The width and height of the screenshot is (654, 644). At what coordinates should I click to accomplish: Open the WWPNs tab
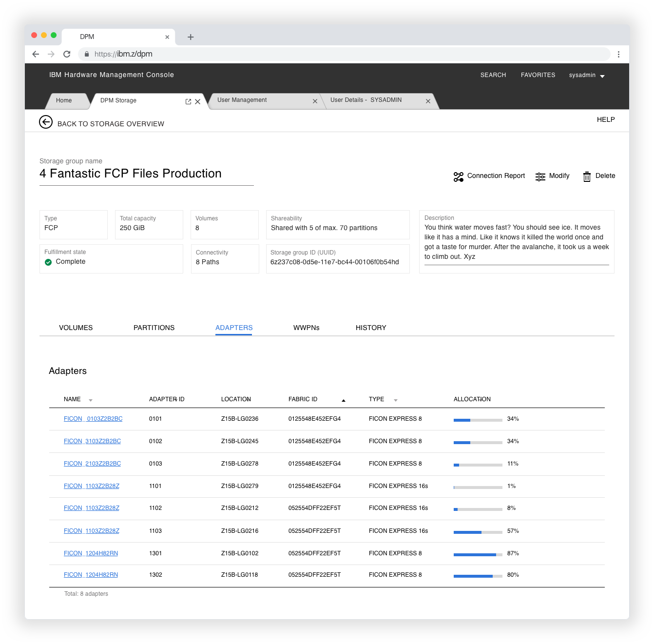point(306,328)
